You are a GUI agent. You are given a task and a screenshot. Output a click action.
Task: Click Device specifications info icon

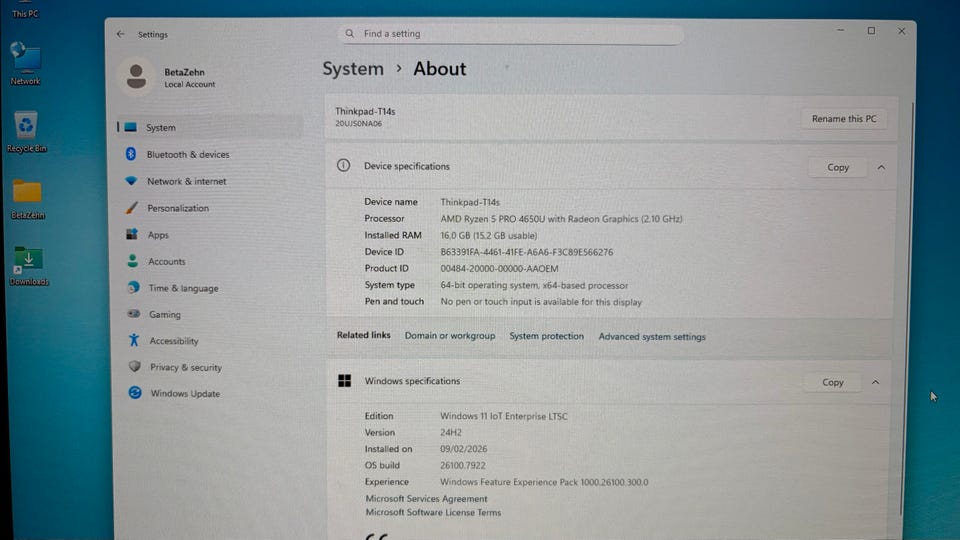pos(343,165)
